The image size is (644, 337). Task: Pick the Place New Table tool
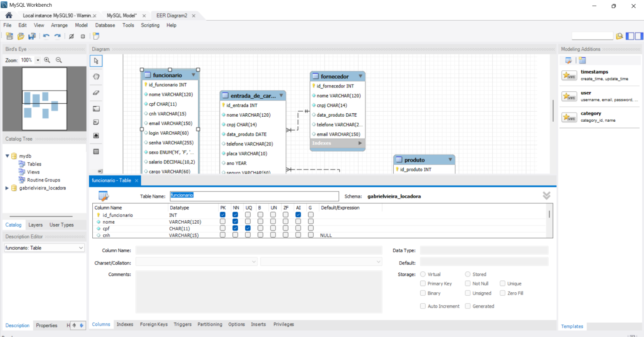coord(96,152)
